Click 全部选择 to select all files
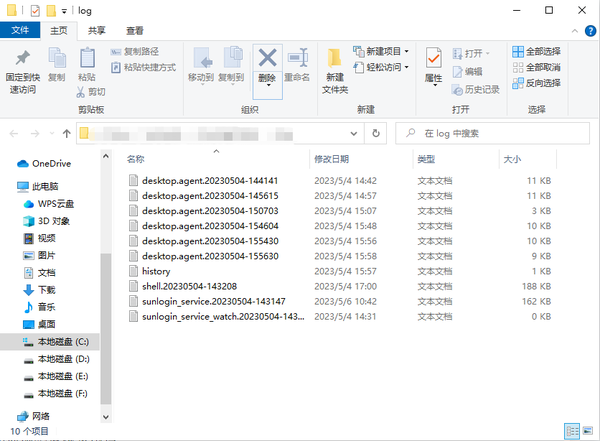Viewport: 600px width, 441px height. click(536, 51)
